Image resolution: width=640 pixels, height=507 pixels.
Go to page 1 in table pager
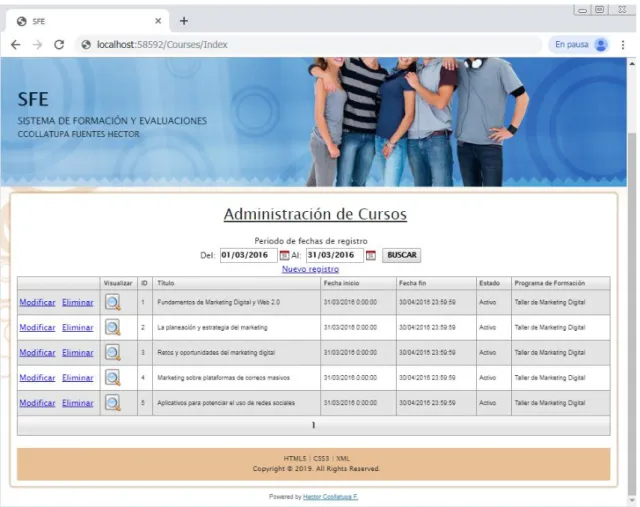click(x=313, y=425)
